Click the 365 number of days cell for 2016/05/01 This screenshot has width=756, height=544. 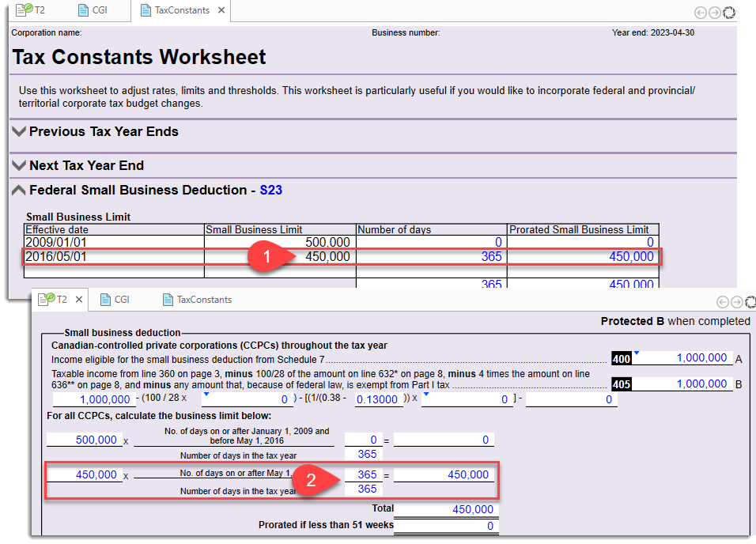[x=432, y=256]
